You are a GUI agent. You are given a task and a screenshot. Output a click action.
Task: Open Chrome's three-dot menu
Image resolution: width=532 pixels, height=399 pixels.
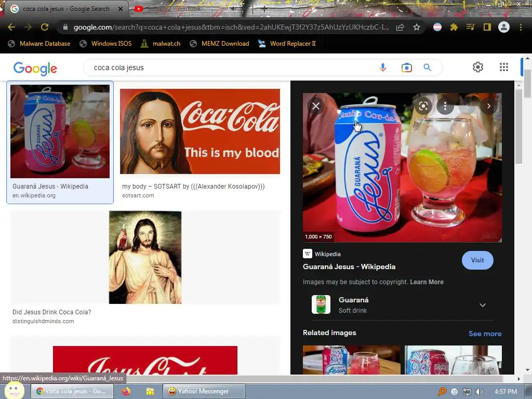point(521,27)
